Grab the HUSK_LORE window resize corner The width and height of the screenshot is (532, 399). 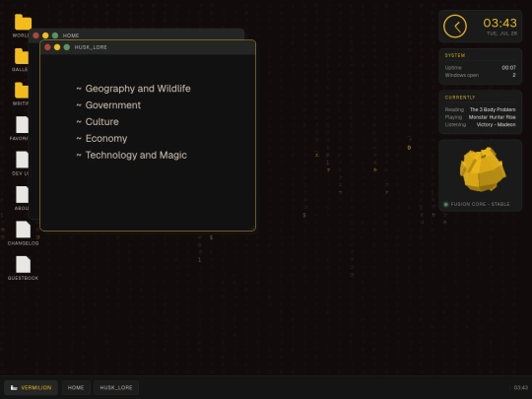click(x=254, y=229)
